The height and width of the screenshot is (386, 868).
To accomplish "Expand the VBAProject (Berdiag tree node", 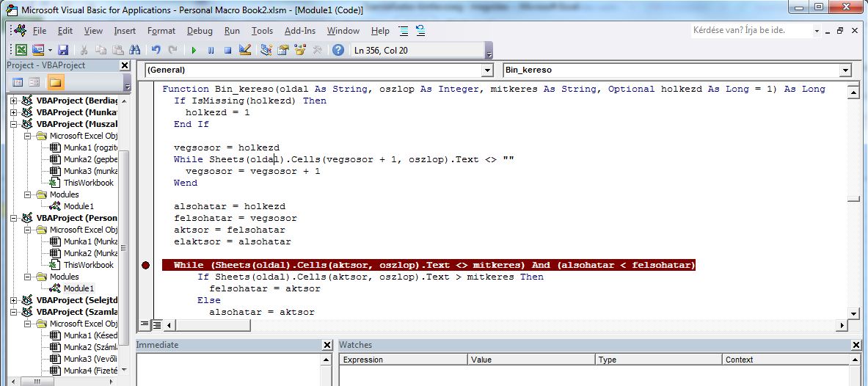I will click(x=15, y=101).
